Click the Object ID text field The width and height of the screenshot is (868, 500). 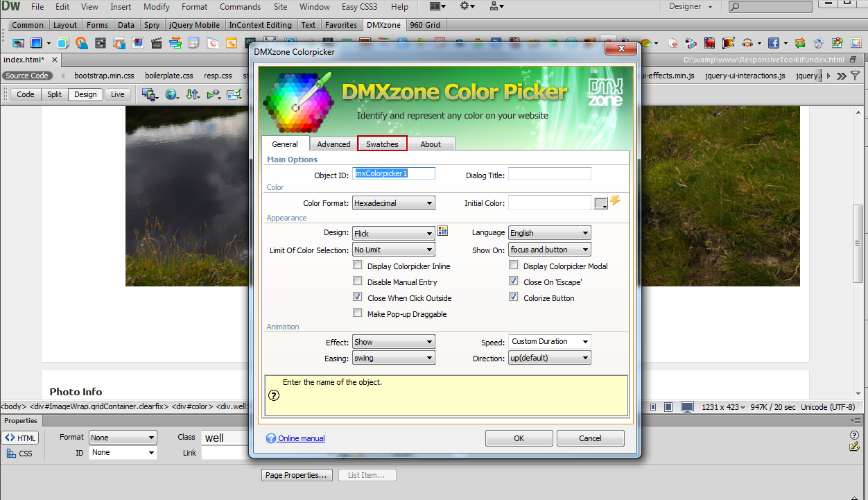pyautogui.click(x=394, y=173)
